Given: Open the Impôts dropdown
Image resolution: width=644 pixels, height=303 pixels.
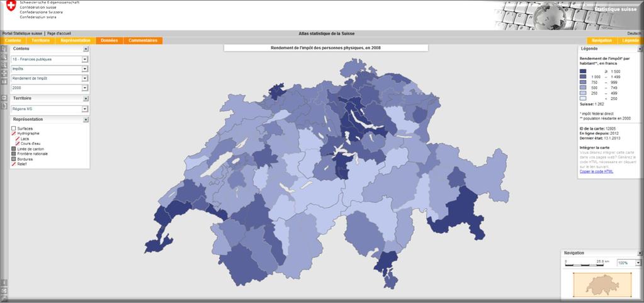Looking at the screenshot, I should 84,69.
